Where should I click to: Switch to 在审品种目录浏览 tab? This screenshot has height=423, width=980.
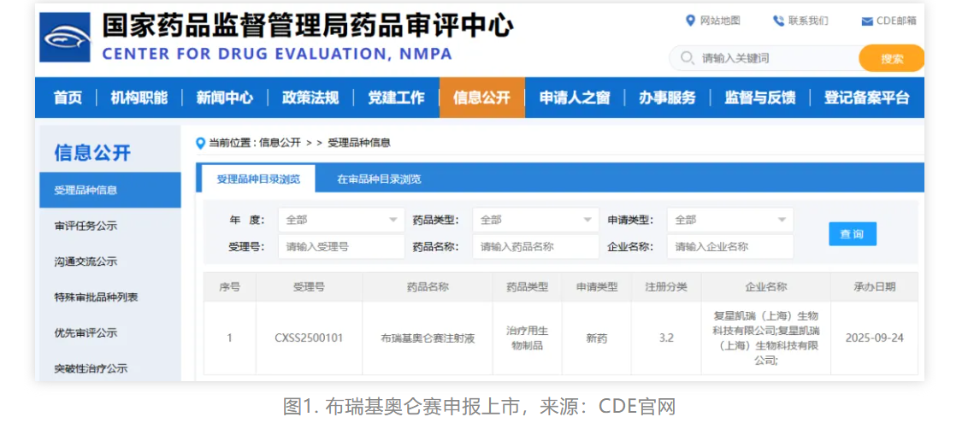(379, 179)
